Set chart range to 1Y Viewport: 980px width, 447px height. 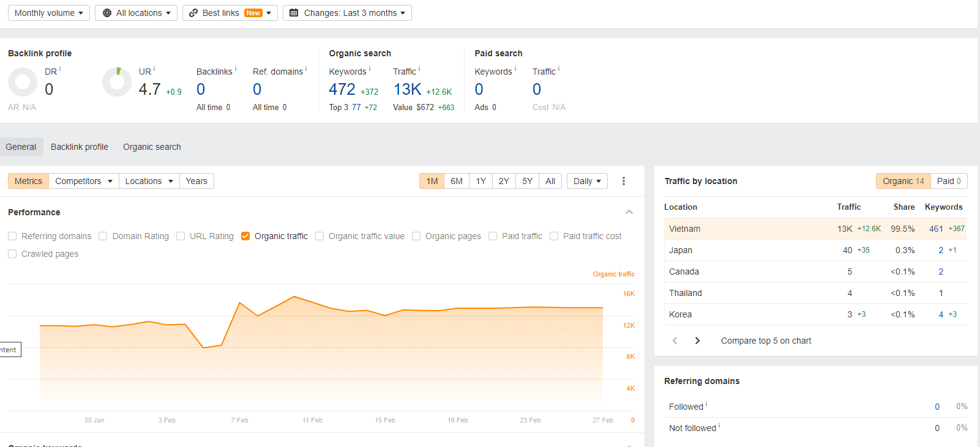481,181
